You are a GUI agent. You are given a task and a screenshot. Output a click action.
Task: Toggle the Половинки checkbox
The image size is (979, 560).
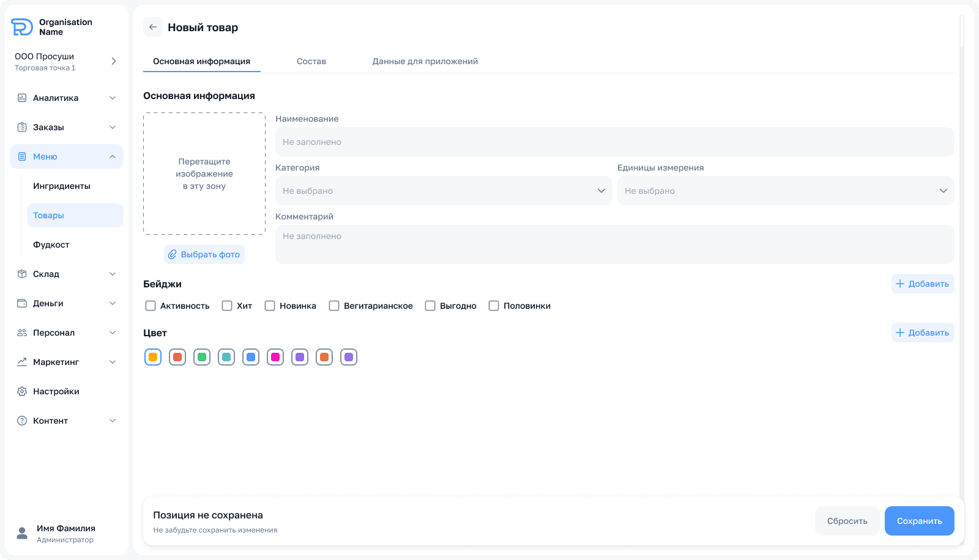(494, 306)
